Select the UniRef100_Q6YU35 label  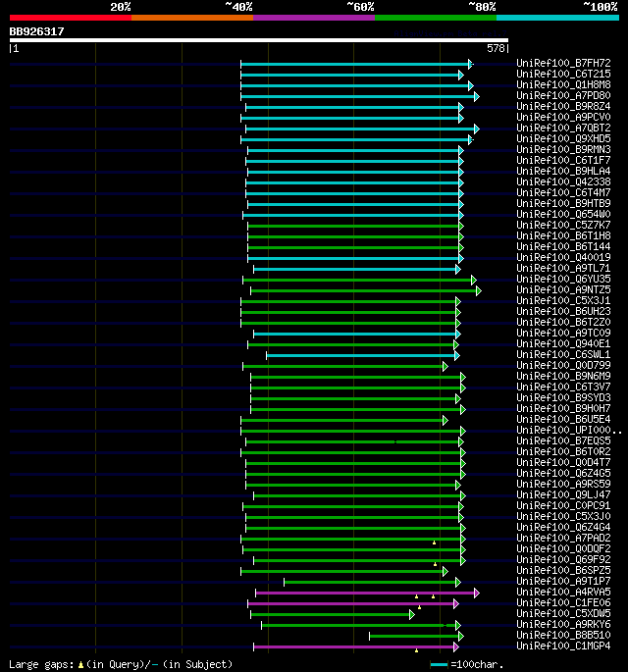click(x=563, y=279)
